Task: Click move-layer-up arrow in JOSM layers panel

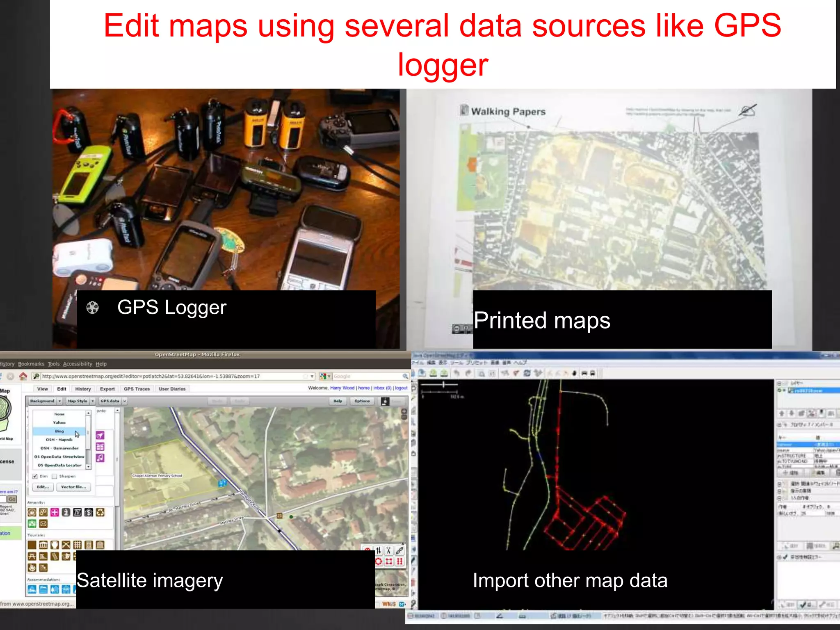Action: tap(782, 413)
